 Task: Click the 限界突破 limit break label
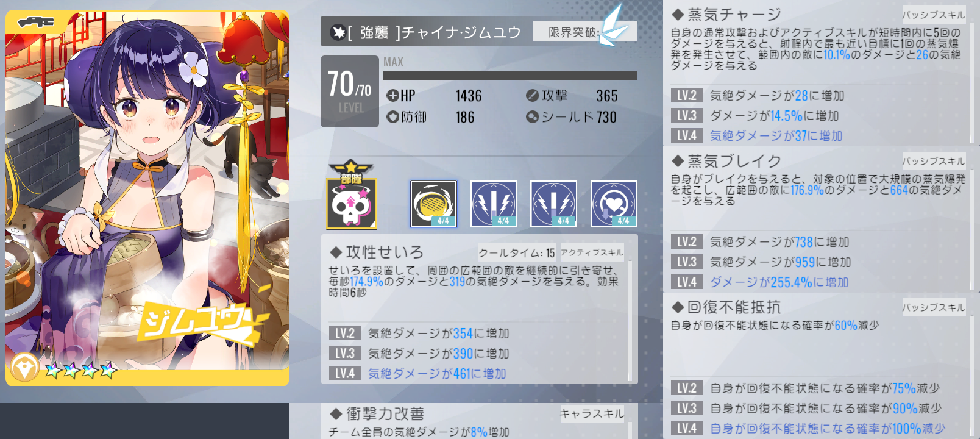(x=572, y=32)
